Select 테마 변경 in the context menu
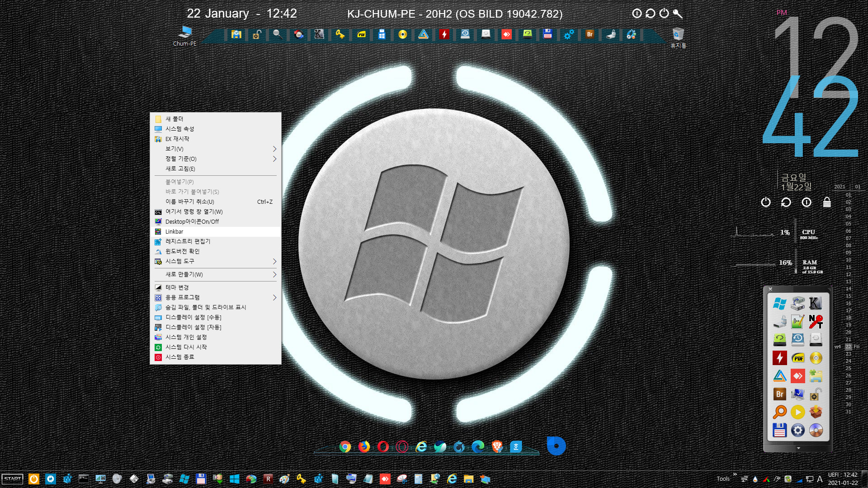 (215, 287)
